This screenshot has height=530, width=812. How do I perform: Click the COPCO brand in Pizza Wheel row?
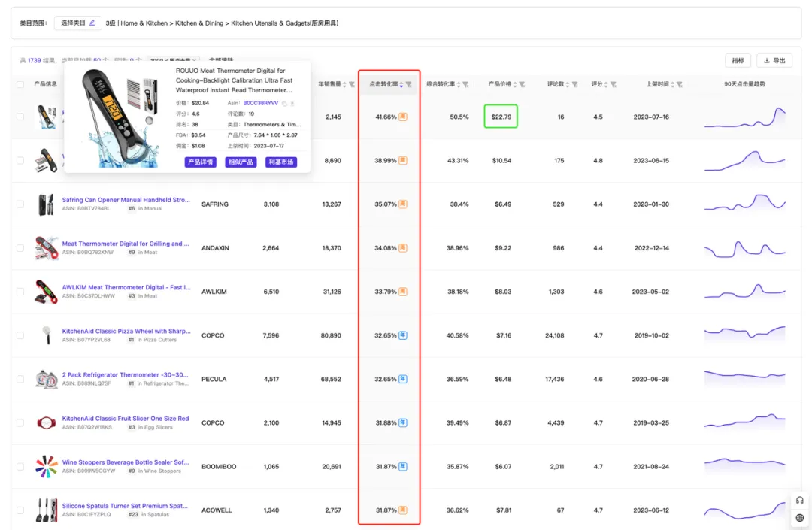(213, 335)
